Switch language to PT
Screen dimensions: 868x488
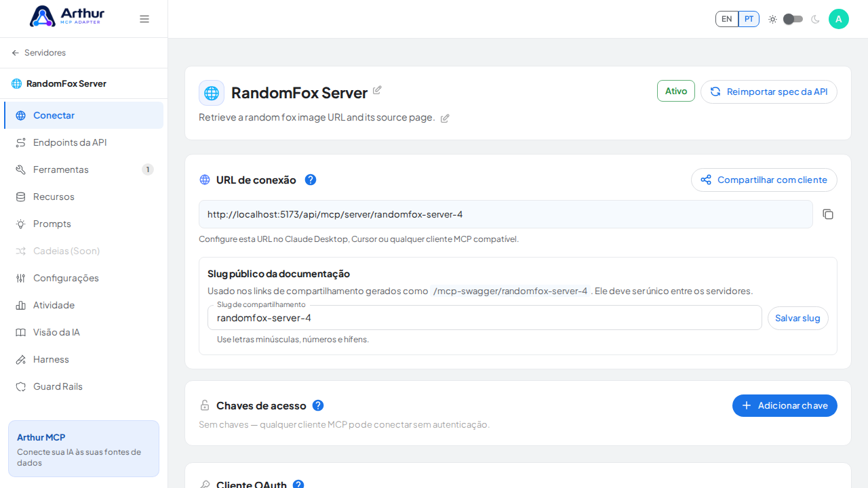tap(749, 19)
